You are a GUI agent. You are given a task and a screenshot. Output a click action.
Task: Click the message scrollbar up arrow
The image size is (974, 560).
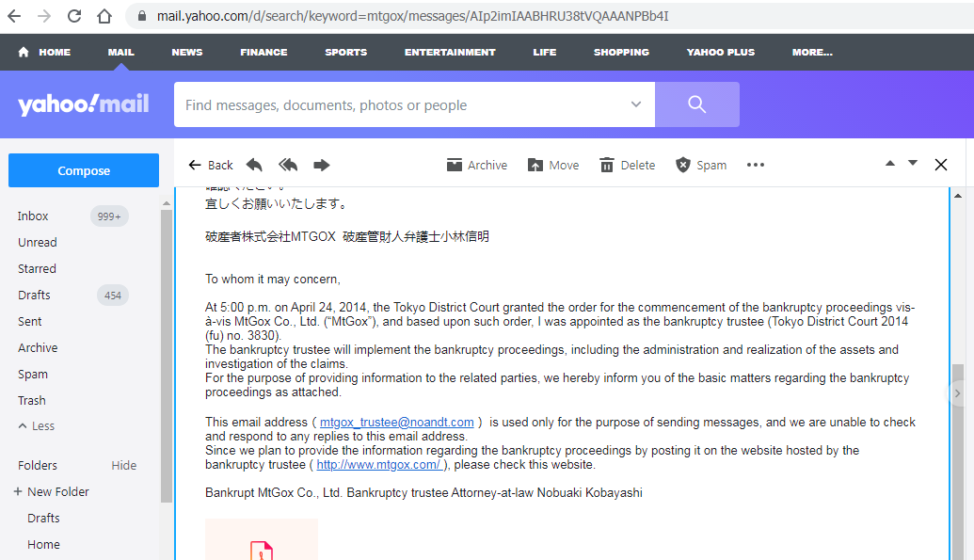pyautogui.click(x=958, y=196)
